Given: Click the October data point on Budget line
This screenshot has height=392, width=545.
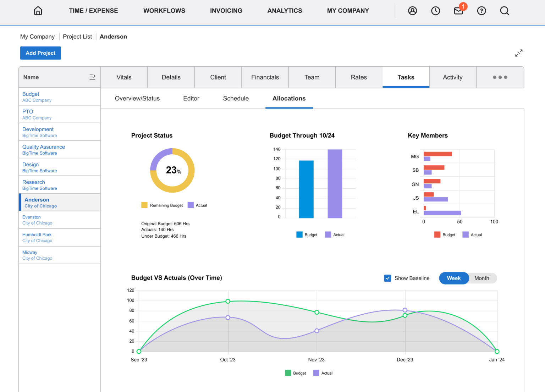Looking at the screenshot, I should (x=227, y=300).
